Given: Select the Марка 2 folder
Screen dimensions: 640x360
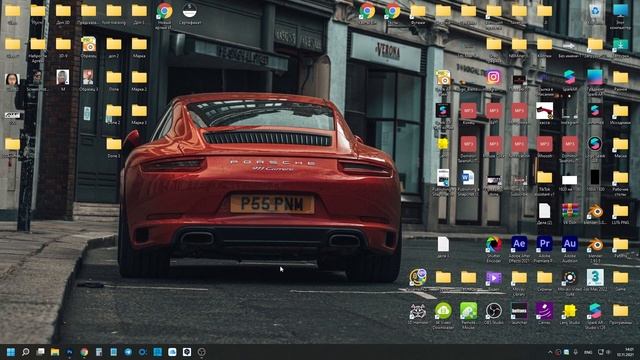Looking at the screenshot, I should pyautogui.click(x=139, y=77).
